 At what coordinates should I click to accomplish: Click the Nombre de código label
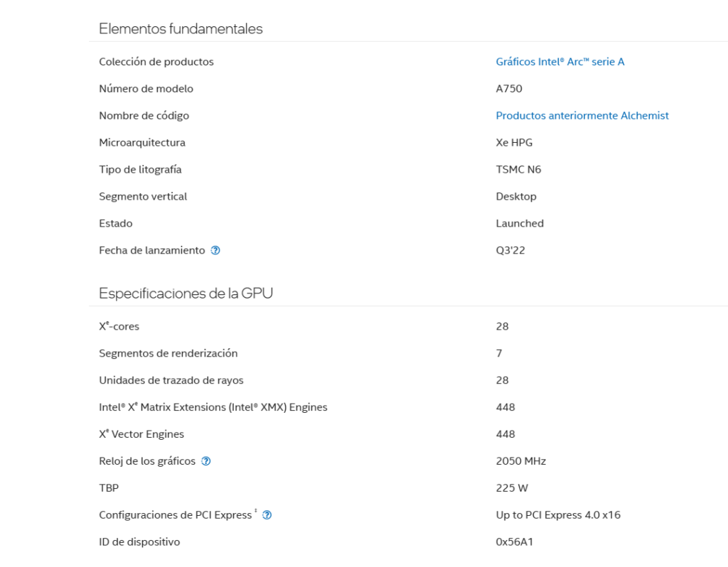pos(144,116)
